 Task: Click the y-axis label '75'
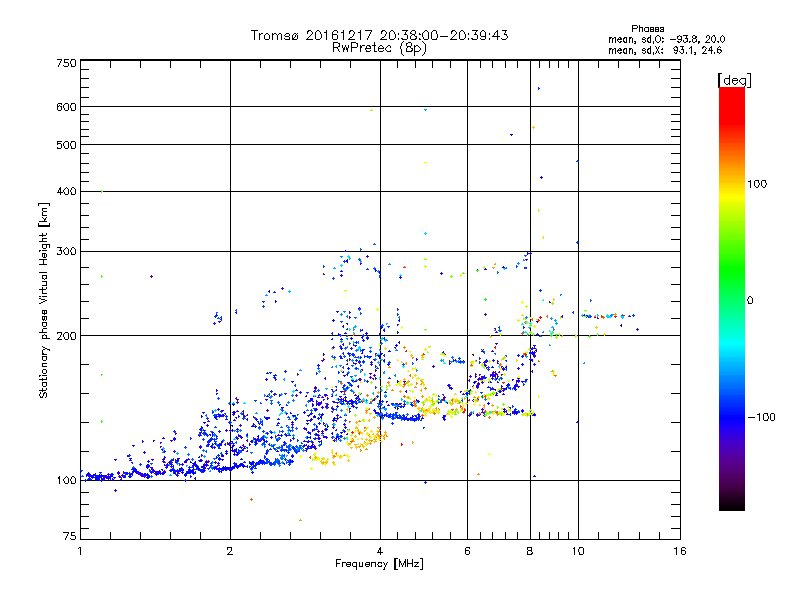click(x=70, y=536)
